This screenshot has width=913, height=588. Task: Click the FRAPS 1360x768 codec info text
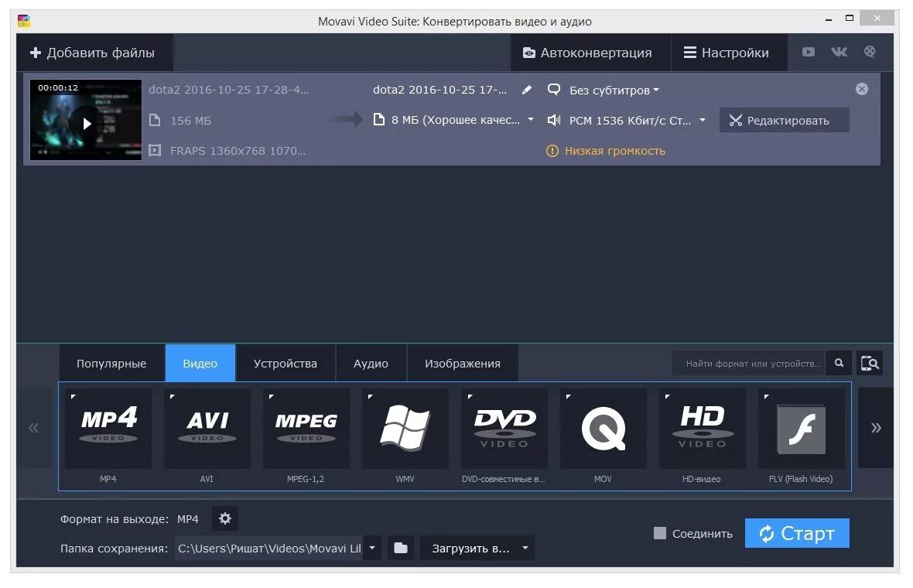[x=238, y=151]
